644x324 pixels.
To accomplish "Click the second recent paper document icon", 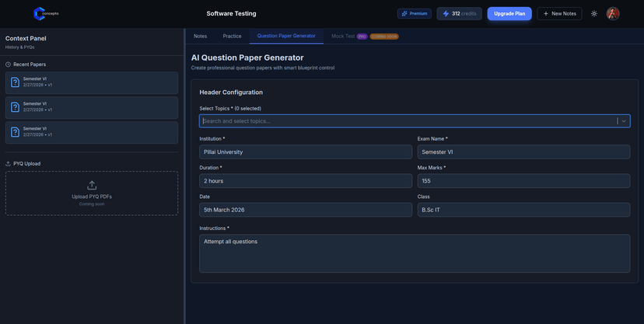I will tap(15, 107).
